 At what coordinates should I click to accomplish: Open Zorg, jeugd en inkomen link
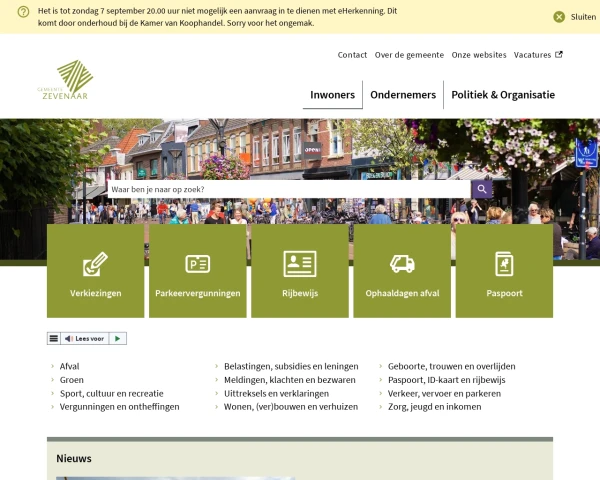[x=437, y=407]
